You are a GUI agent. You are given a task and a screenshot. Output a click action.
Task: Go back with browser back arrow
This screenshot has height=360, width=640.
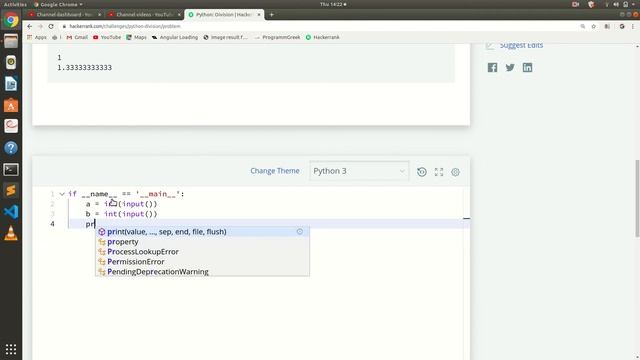tap(29, 26)
